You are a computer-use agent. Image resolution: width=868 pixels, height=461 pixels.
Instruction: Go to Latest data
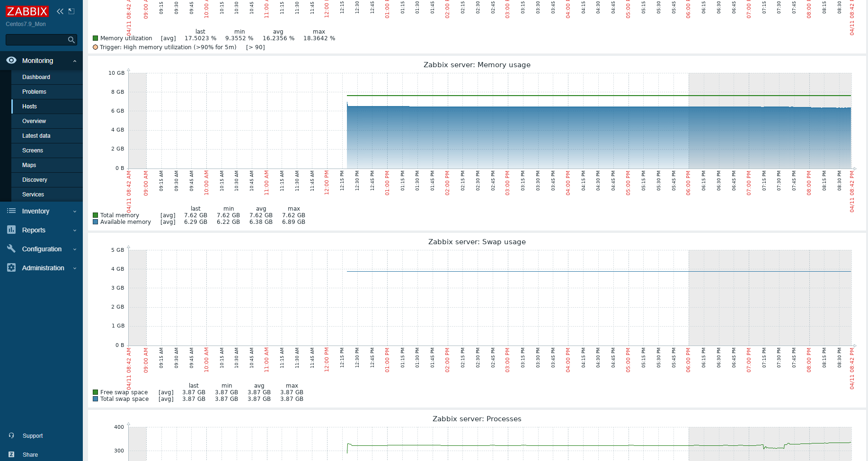tap(36, 136)
